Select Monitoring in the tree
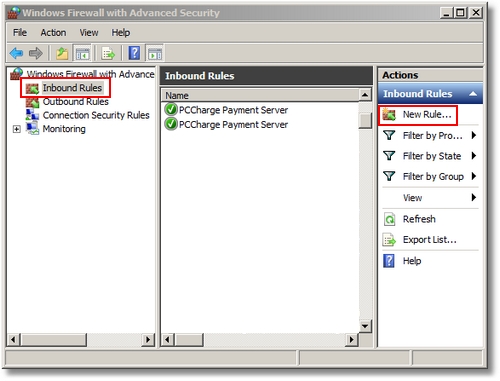Viewport: 500px width, 381px height. coord(64,129)
